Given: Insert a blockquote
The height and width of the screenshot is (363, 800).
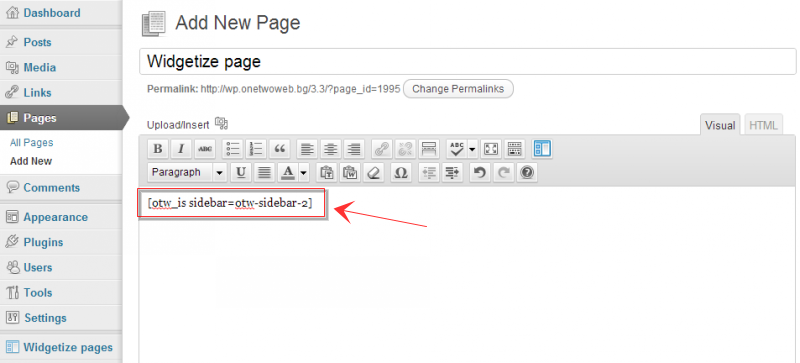Looking at the screenshot, I should click(x=280, y=149).
